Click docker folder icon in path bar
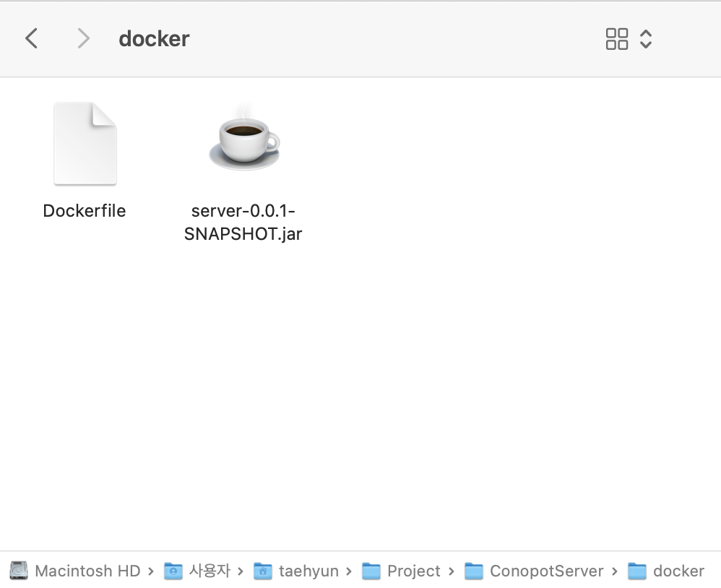This screenshot has height=588, width=721. (x=637, y=571)
